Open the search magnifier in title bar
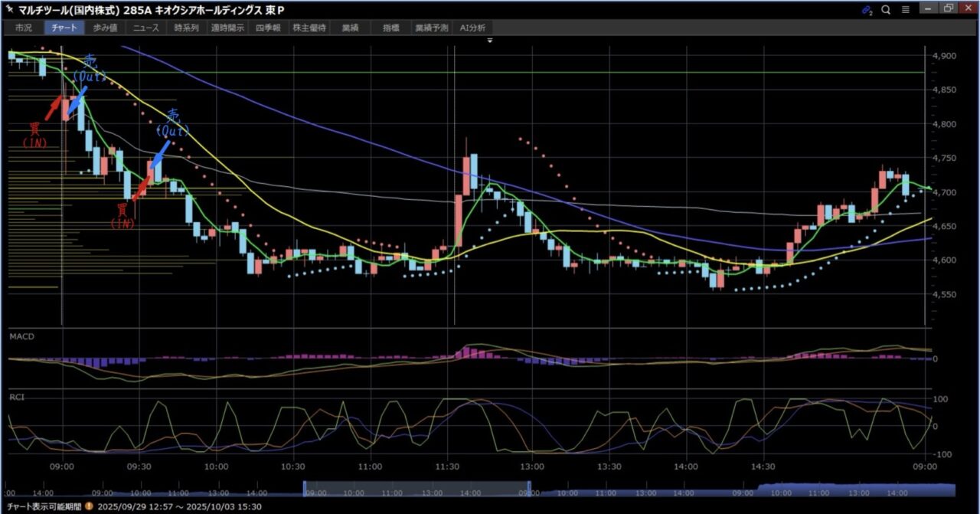The height and width of the screenshot is (514, 980). tap(886, 10)
